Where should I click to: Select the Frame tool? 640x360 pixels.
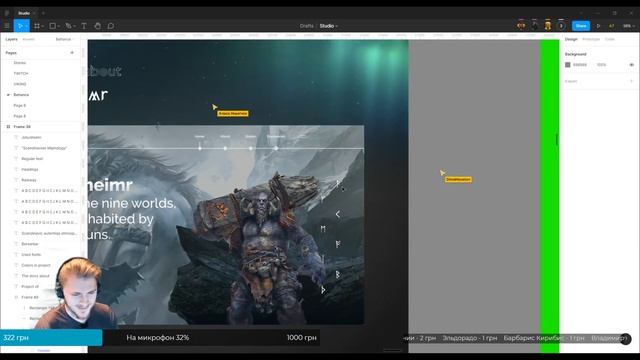(x=37, y=26)
